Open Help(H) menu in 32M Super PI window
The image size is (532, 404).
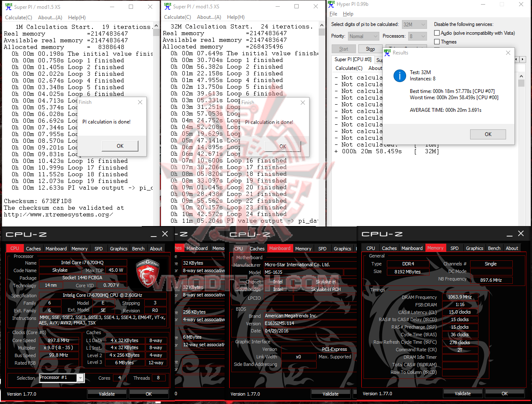coord(236,17)
